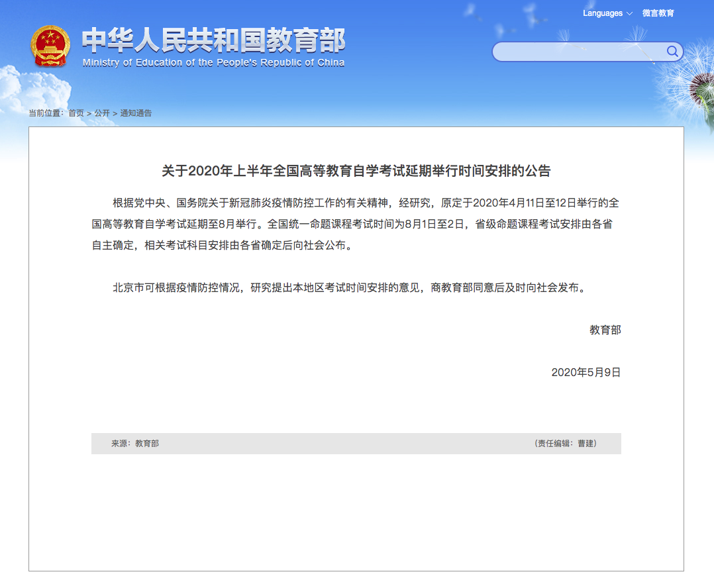Open the Languages menu
714x588 pixels.
(603, 13)
